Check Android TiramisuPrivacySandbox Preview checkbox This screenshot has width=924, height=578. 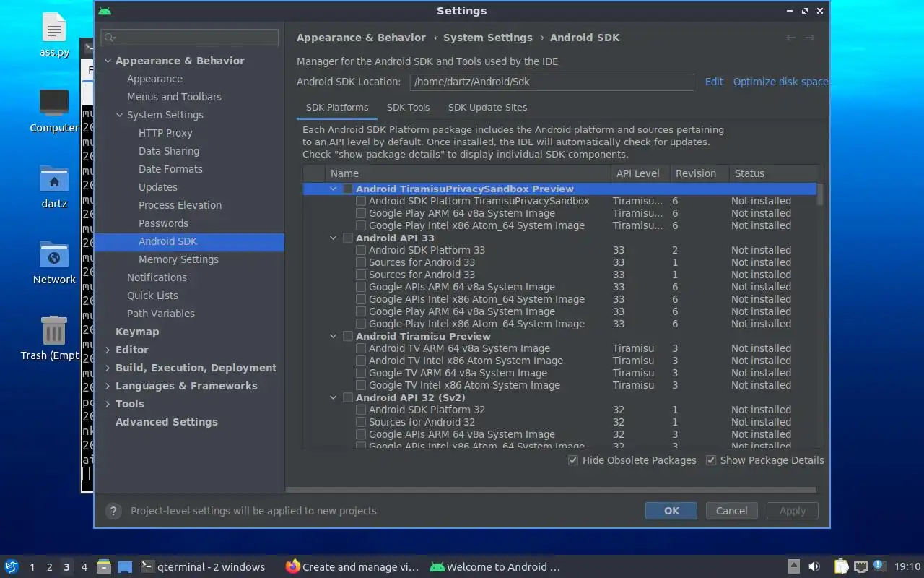[x=348, y=189]
